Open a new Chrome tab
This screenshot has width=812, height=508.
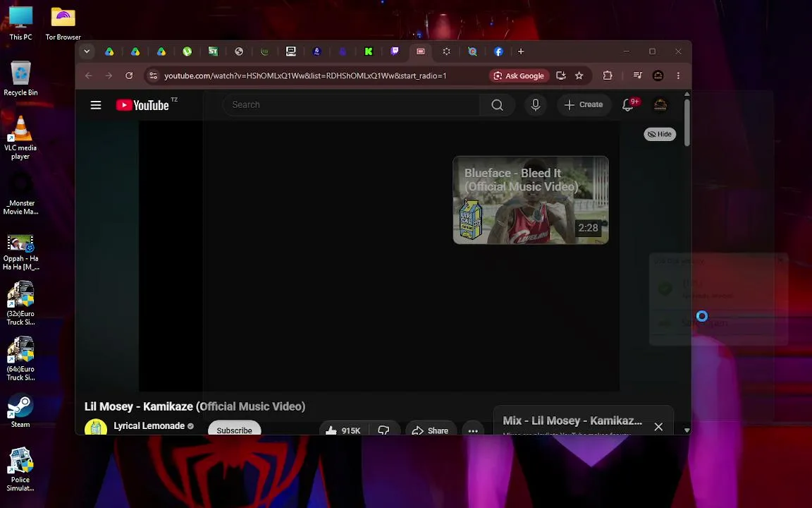coord(521,52)
